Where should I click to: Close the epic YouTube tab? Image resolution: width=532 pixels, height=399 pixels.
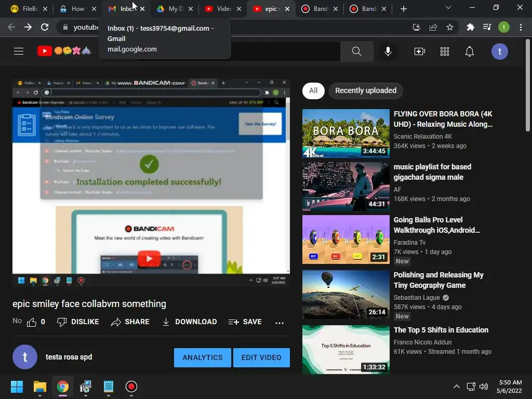click(287, 9)
